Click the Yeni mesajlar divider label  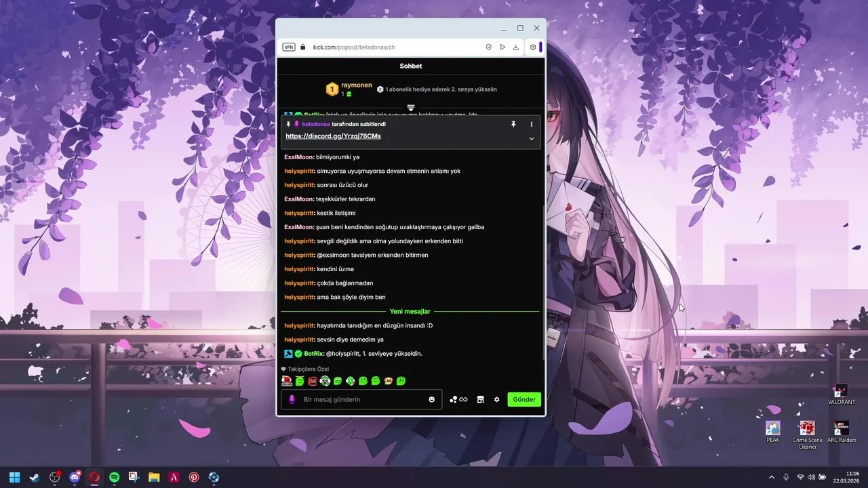(x=410, y=311)
